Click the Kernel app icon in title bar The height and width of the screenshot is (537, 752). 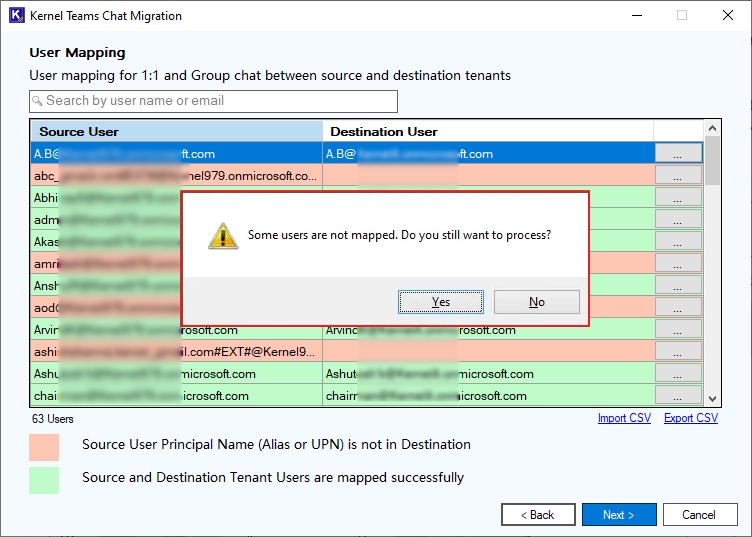tap(17, 15)
